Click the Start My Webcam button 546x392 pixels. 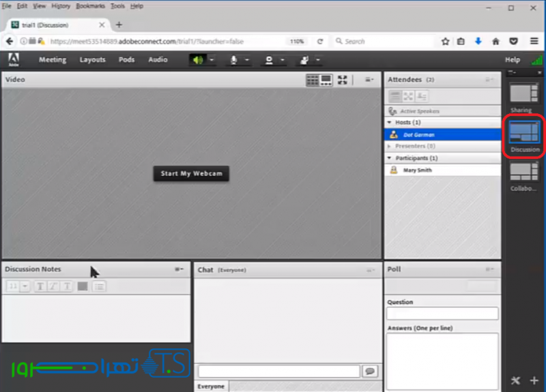(x=191, y=174)
